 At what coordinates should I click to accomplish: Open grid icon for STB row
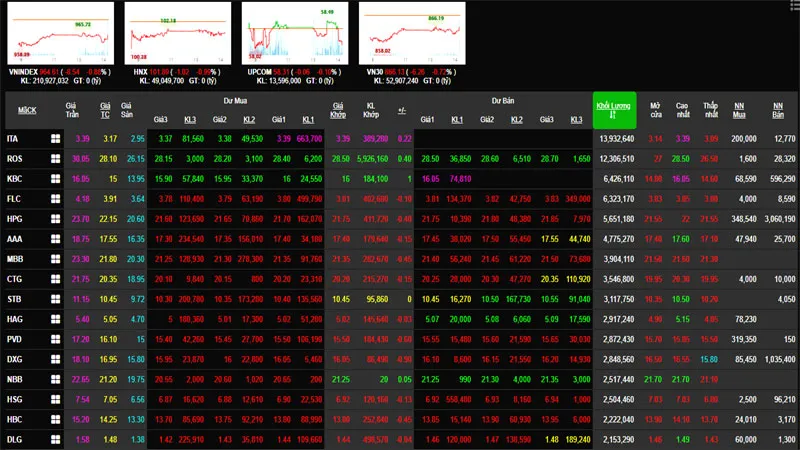click(x=55, y=299)
